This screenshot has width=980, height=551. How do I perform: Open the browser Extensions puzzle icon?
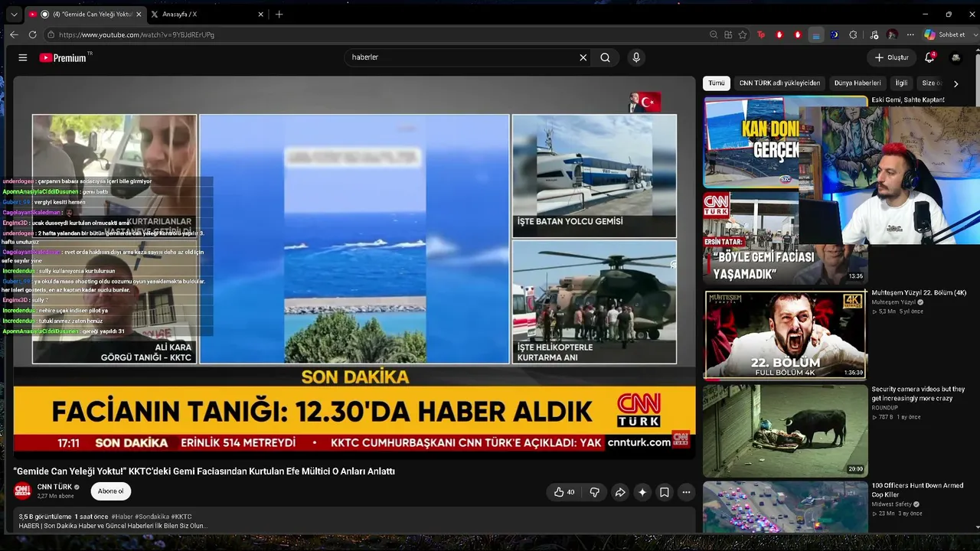[x=853, y=34]
